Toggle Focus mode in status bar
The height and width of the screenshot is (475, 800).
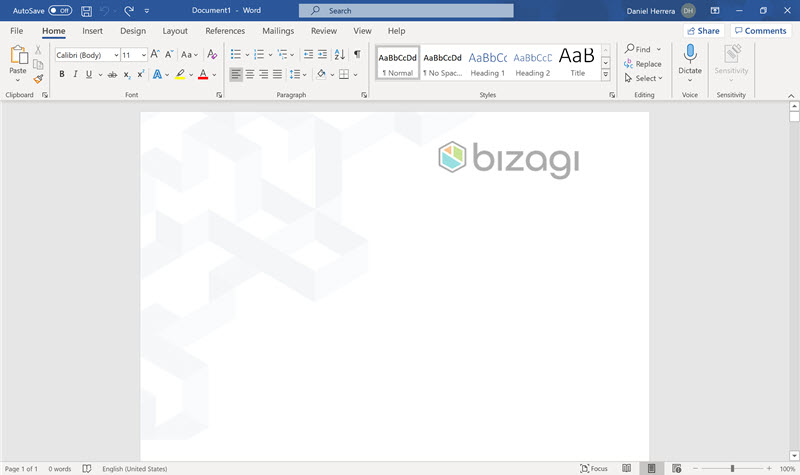(594, 468)
